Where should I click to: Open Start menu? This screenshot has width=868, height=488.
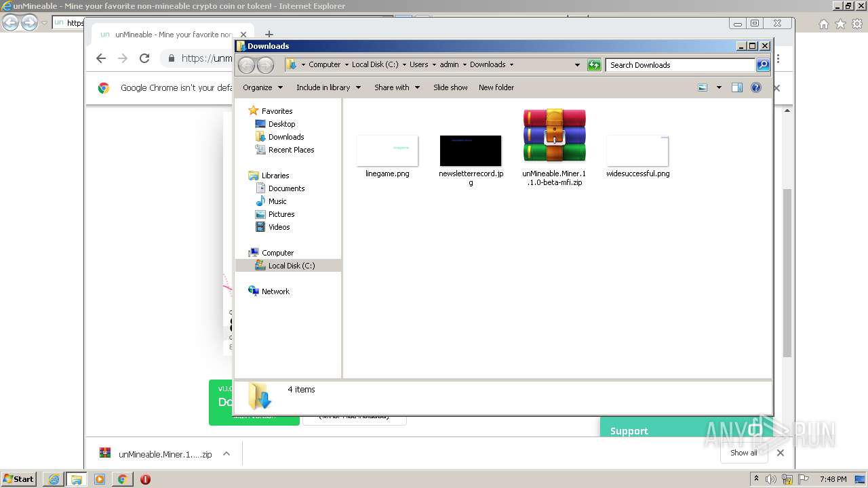[x=19, y=479]
